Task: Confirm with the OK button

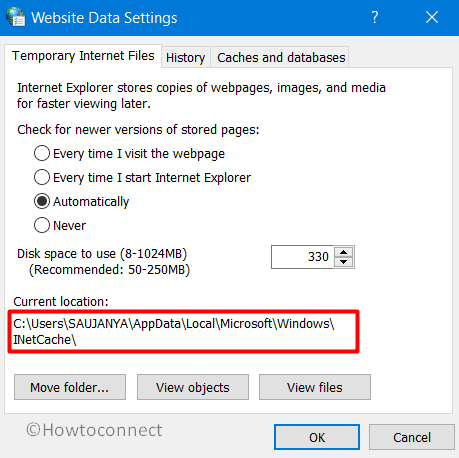Action: (x=317, y=437)
